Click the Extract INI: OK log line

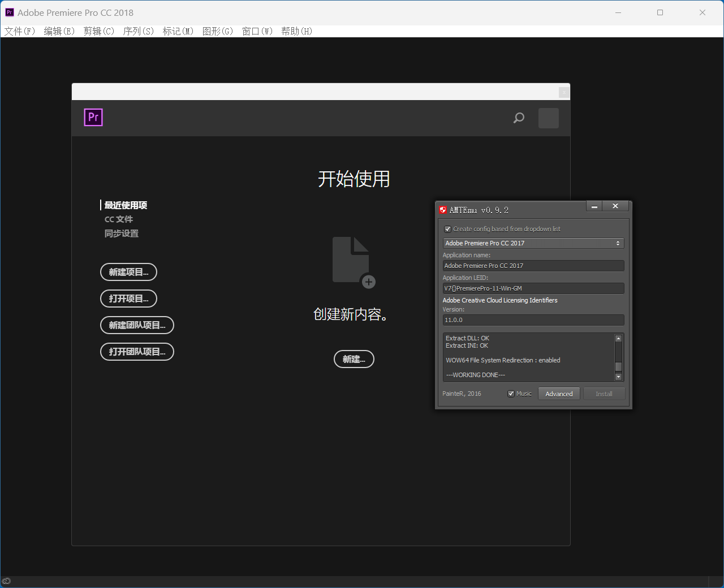(467, 345)
